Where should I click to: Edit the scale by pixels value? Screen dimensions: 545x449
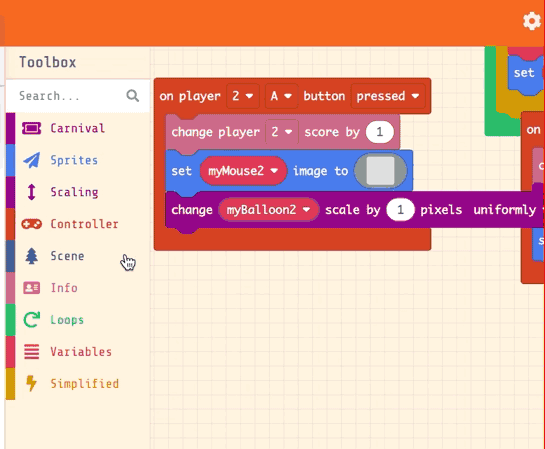point(400,210)
